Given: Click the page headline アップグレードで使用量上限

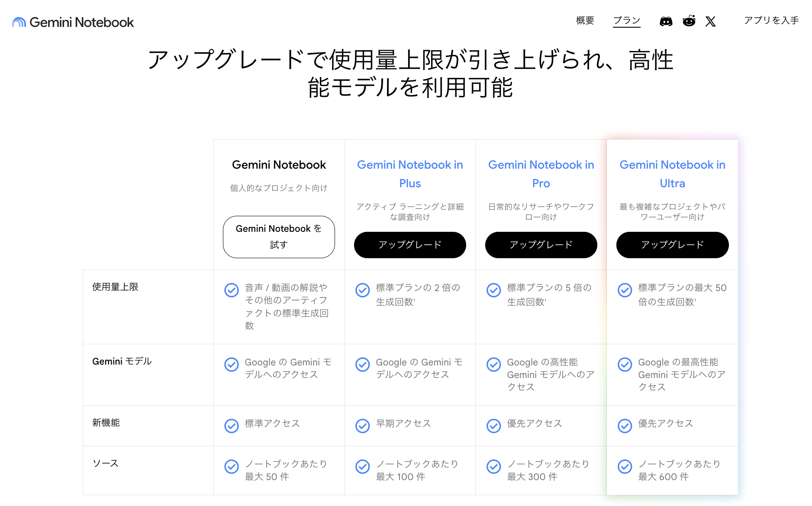Looking at the screenshot, I should [x=410, y=74].
